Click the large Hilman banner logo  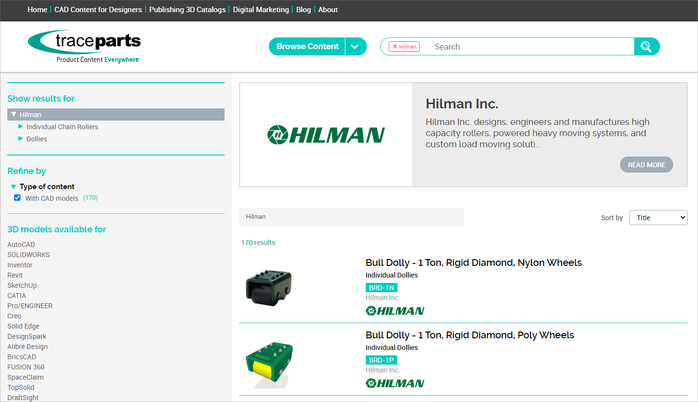[326, 134]
